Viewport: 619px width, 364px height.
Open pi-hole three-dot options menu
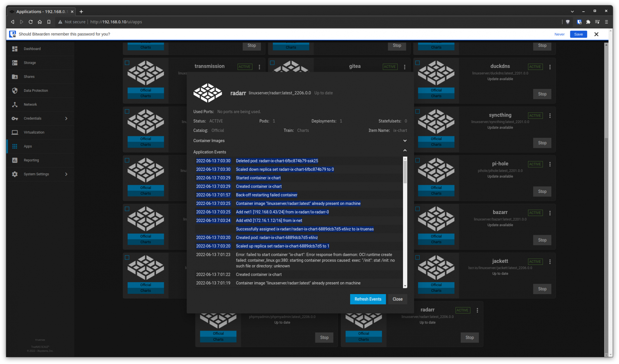click(x=550, y=164)
